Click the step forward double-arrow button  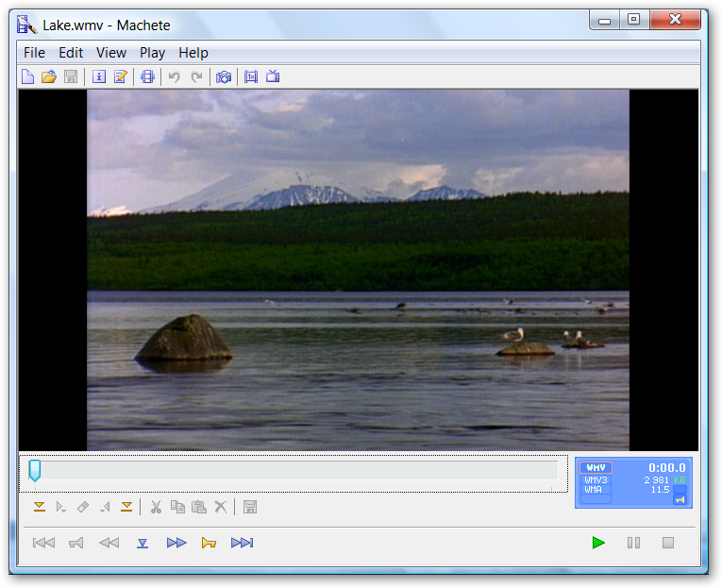(176, 543)
